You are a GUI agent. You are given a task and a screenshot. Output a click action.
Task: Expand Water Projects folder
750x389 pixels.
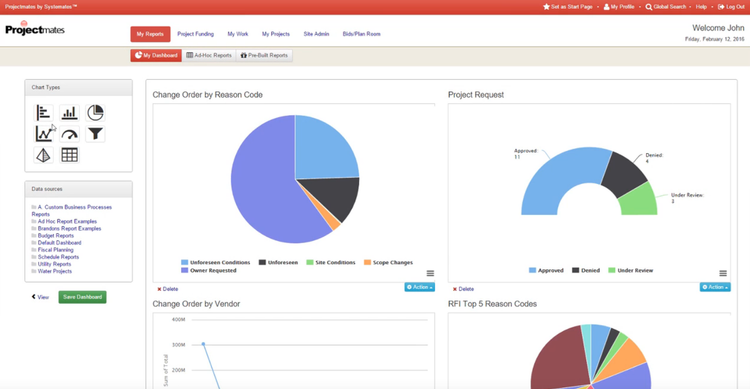tap(52, 271)
